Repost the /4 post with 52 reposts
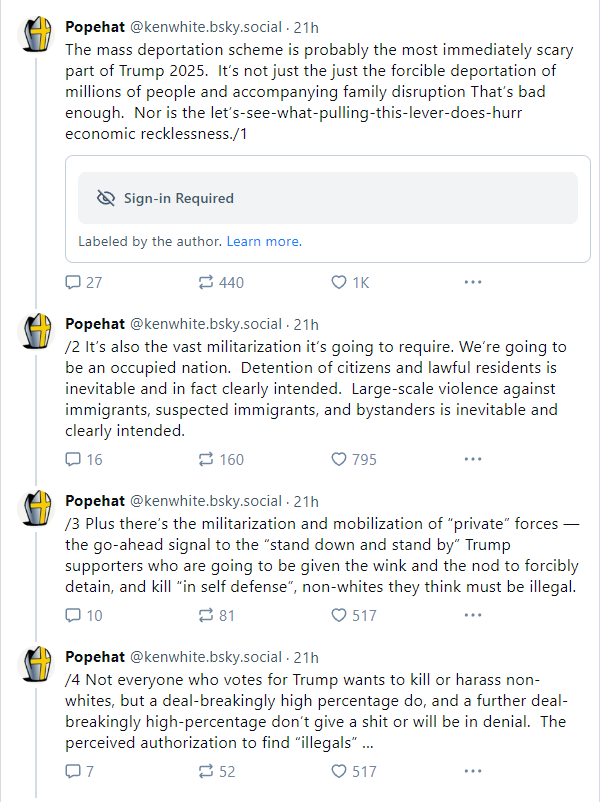600x802 pixels. pyautogui.click(x=217, y=771)
